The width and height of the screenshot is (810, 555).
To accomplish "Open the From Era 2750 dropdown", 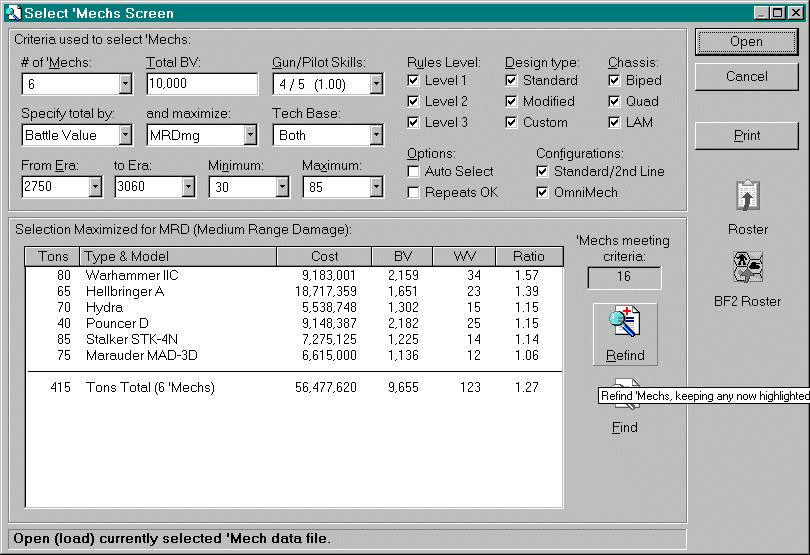I will pyautogui.click(x=95, y=187).
